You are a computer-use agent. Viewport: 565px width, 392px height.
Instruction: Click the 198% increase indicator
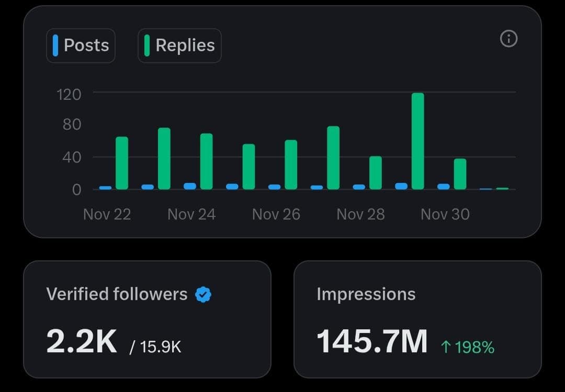pyautogui.click(x=468, y=347)
